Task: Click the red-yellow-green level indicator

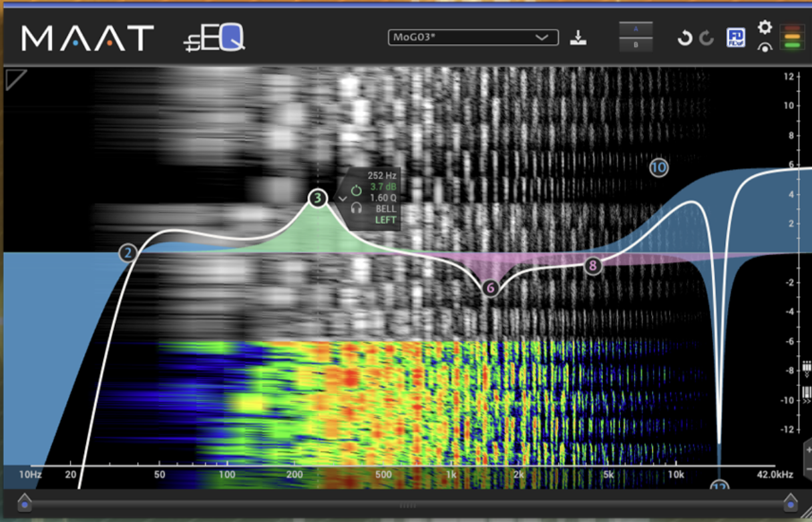Action: pyautogui.click(x=792, y=37)
